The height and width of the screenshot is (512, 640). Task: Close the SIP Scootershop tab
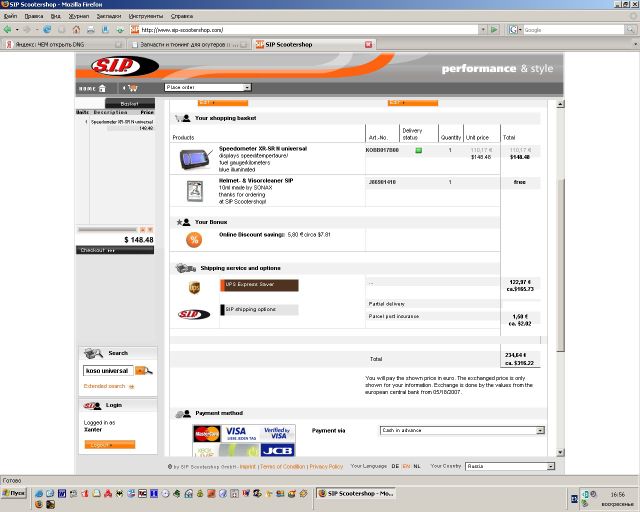click(369, 44)
